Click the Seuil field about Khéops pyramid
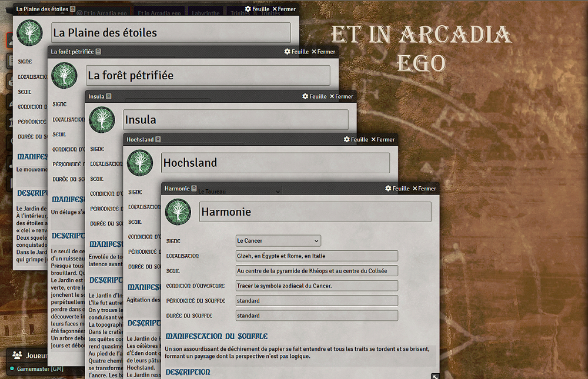This screenshot has height=379, width=588. [x=316, y=271]
